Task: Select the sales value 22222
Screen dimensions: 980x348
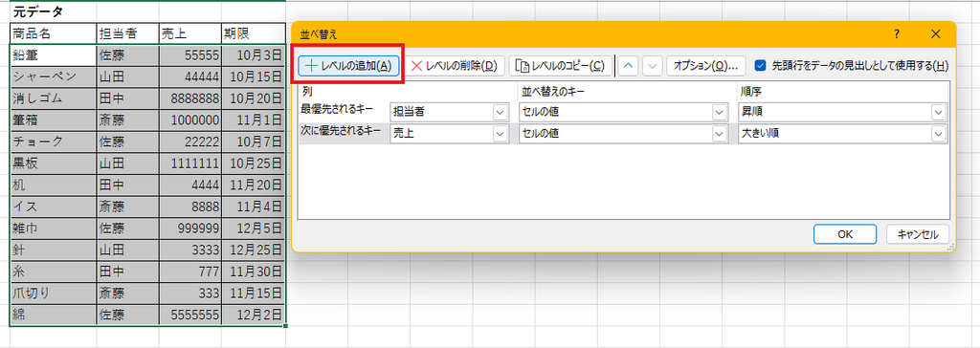Action: (x=190, y=141)
